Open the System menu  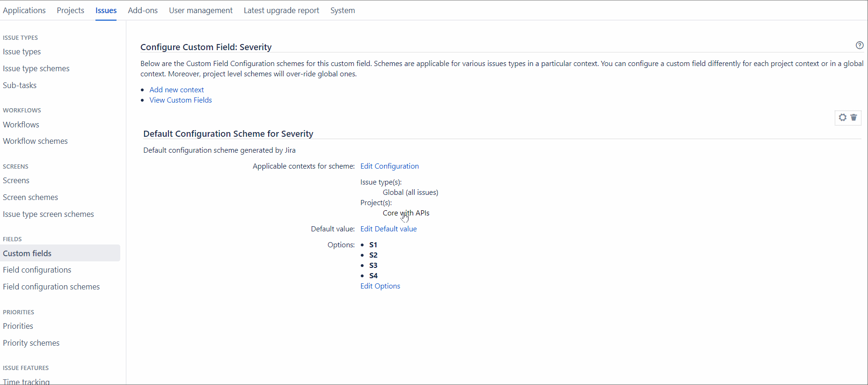(342, 10)
